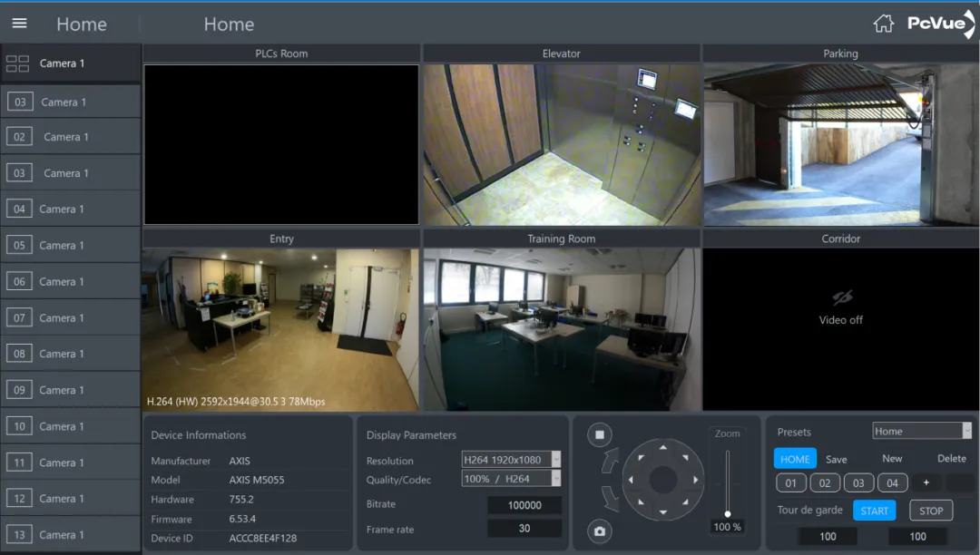Click the square stop movement icon
Screen dimensions: 980x555
click(600, 434)
